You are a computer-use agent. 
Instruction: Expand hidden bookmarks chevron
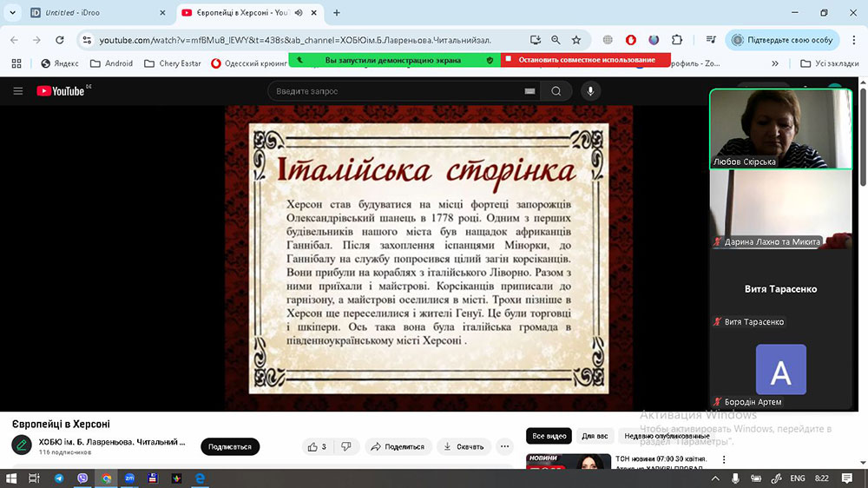coord(775,63)
